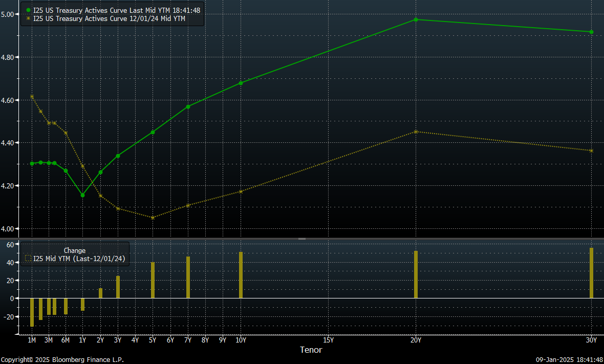This screenshot has height=364, width=604.
Task: Click the 1Y negative change bar
Action: point(82,304)
